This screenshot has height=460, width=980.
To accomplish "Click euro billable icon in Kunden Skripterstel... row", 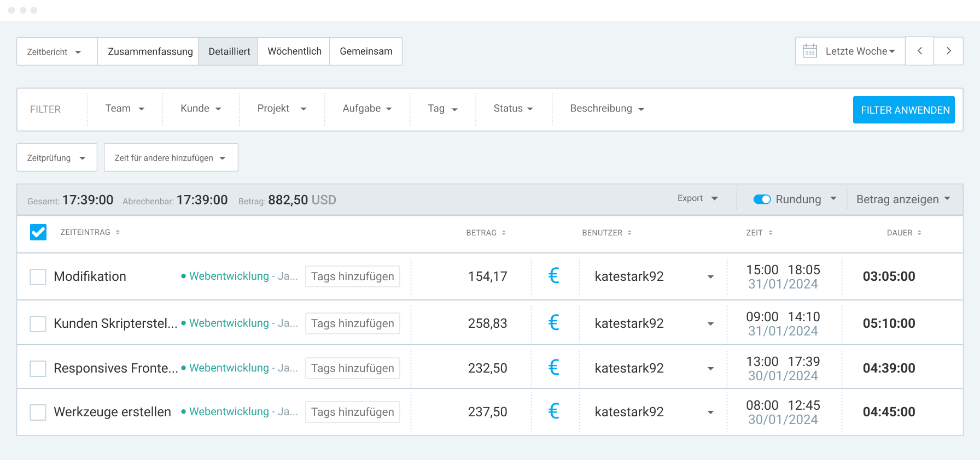I will (553, 322).
